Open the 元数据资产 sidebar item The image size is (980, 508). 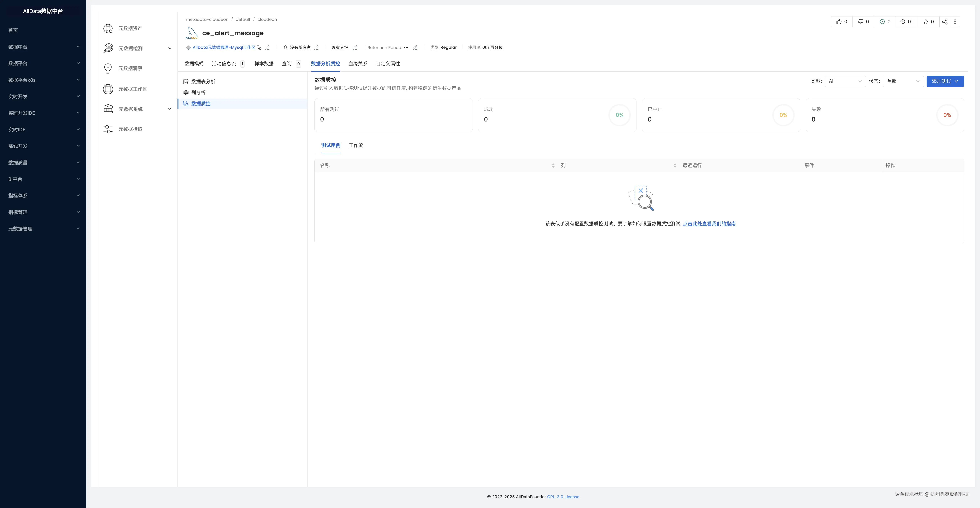130,29
